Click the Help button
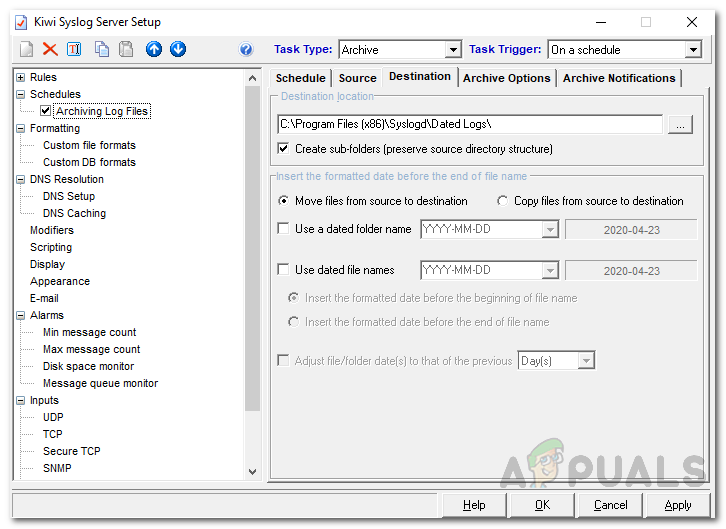This screenshot has width=726, height=529. pos(474,505)
